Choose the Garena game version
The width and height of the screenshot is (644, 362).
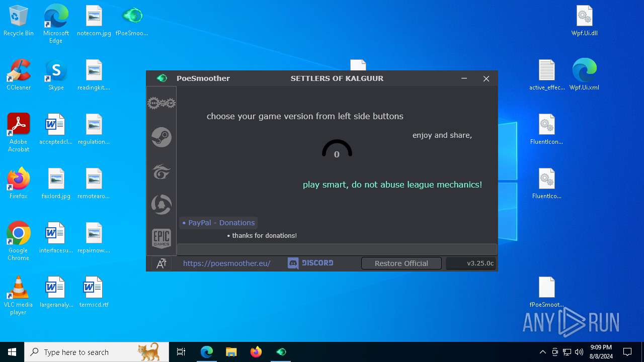[x=162, y=171]
